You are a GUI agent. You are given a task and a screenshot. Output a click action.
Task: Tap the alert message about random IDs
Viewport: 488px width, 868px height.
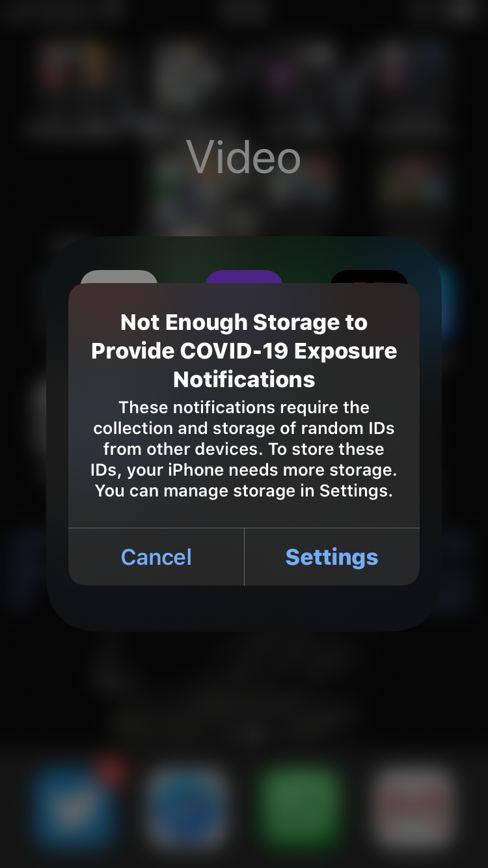point(244,449)
